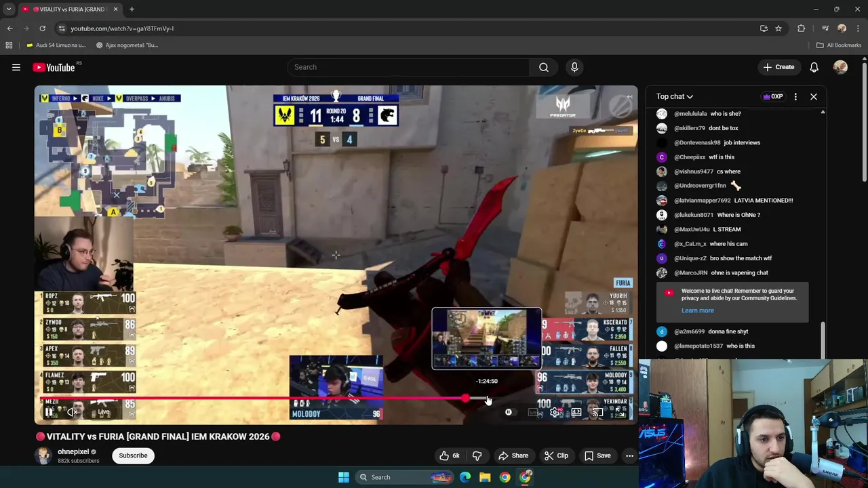
Task: Close the VITALITY vs FURIA tab
Action: pos(115,9)
